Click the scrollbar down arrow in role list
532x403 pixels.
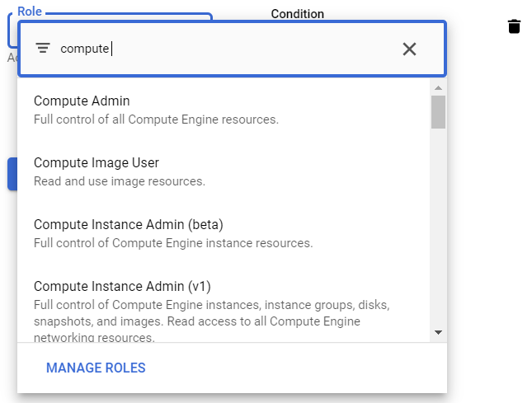[x=438, y=332]
